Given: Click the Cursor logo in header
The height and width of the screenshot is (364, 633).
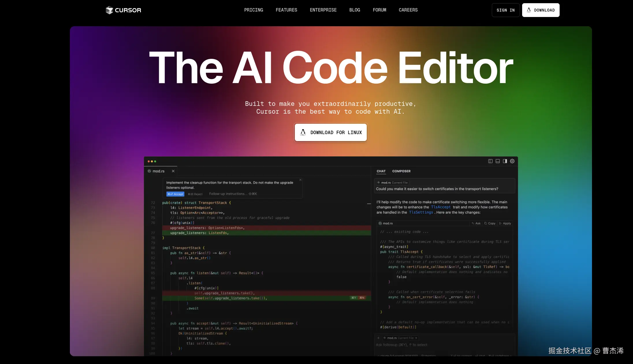Looking at the screenshot, I should (x=123, y=10).
